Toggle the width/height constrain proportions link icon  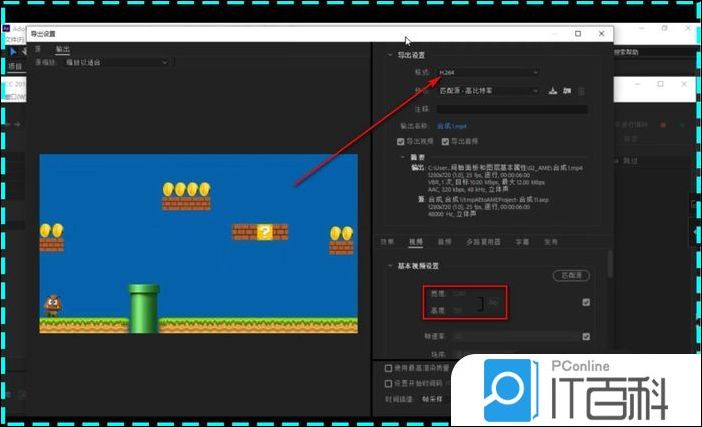point(493,302)
